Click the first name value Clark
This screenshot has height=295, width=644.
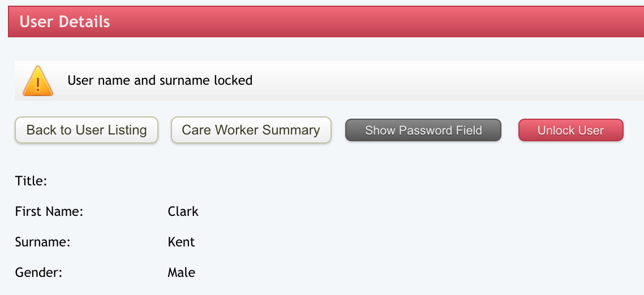click(x=183, y=212)
